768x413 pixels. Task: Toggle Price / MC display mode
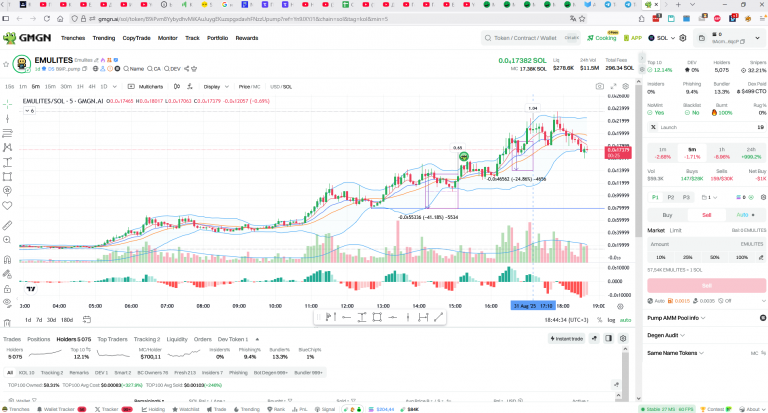(x=249, y=87)
